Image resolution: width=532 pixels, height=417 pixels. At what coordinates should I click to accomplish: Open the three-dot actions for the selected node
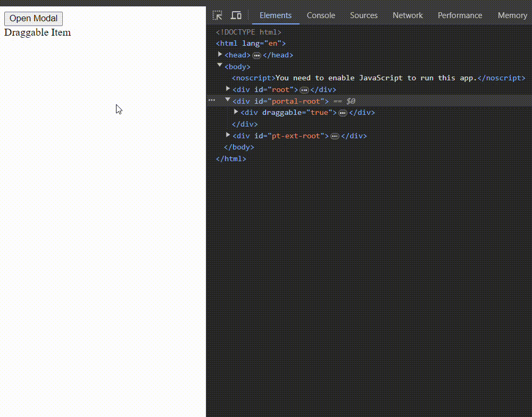point(212,101)
